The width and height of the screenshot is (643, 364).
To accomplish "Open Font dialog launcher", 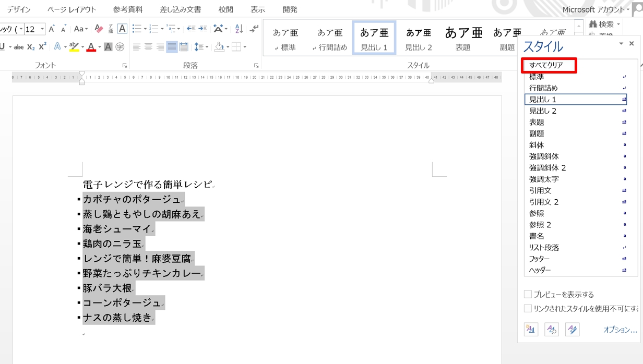I will (x=125, y=66).
